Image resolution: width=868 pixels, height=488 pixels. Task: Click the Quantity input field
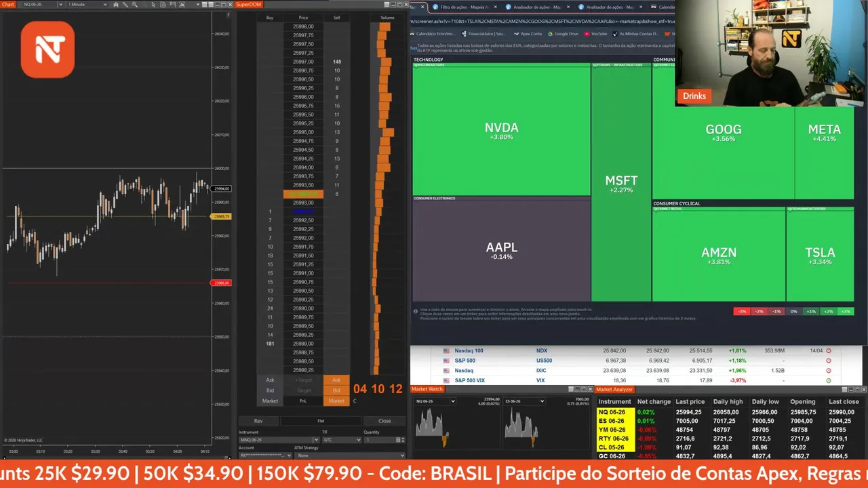coord(381,440)
